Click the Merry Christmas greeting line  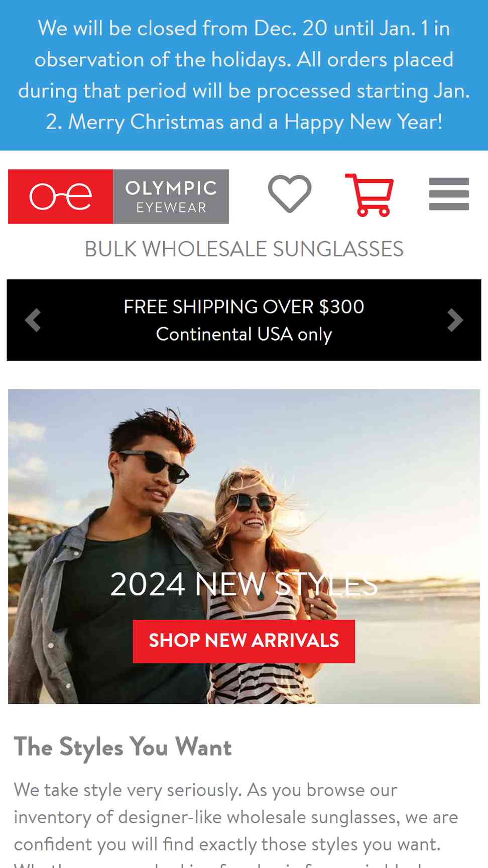(244, 122)
